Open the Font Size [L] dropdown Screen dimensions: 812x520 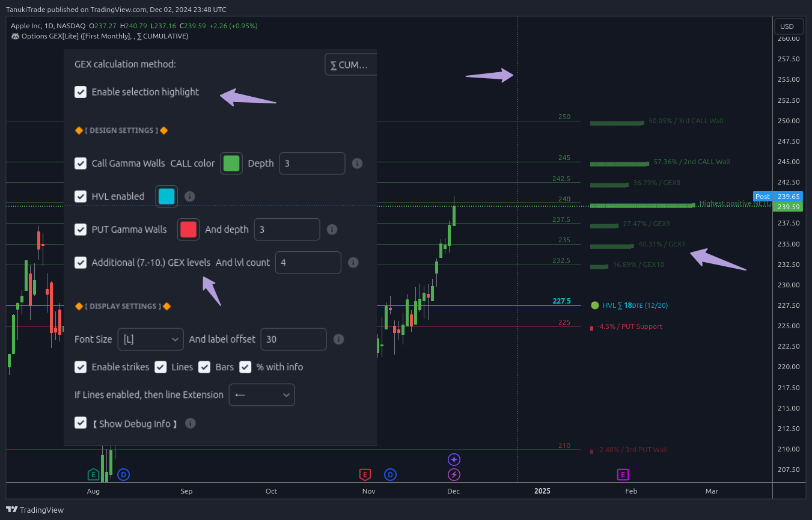point(150,339)
